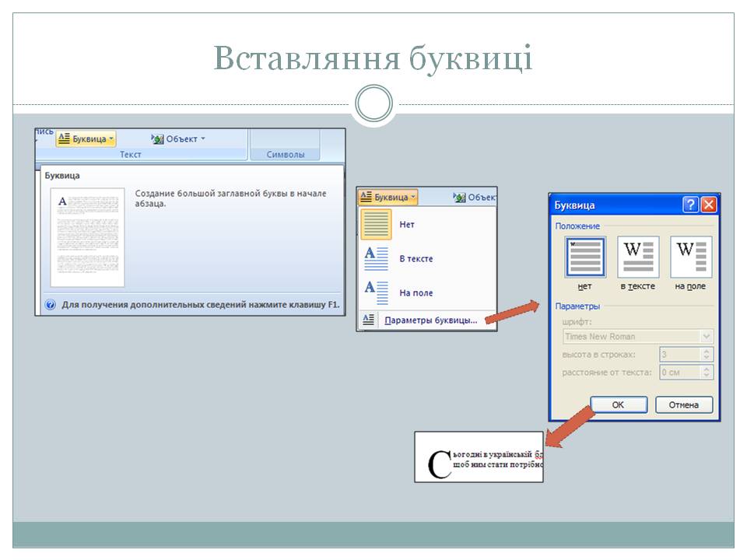
Task: Select the в тексте position icon in the dialog
Action: tap(638, 258)
